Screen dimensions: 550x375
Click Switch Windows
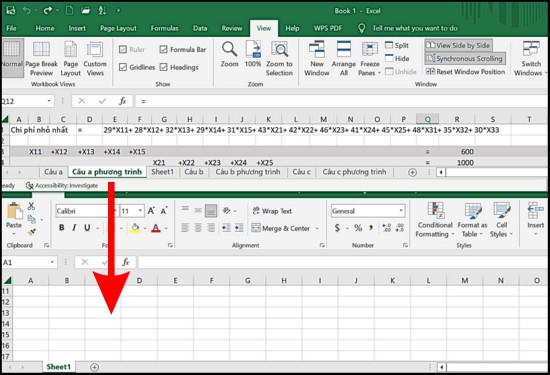click(531, 58)
